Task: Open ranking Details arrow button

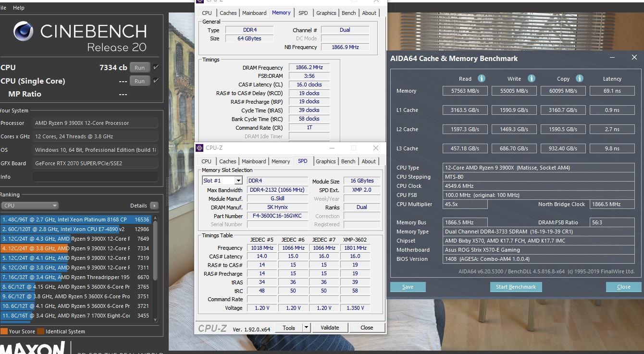Action: tap(154, 206)
